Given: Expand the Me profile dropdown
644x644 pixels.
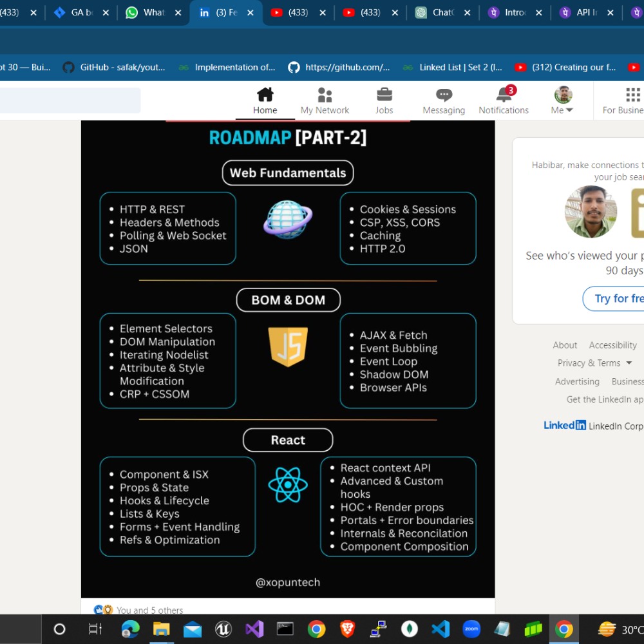Looking at the screenshot, I should click(562, 101).
